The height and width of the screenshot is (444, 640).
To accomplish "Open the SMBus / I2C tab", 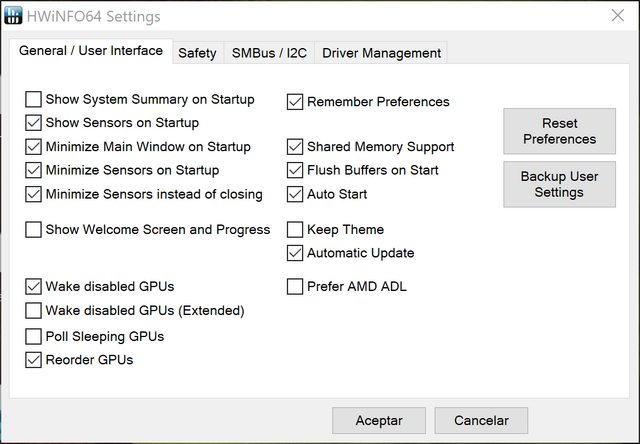I will [x=269, y=53].
